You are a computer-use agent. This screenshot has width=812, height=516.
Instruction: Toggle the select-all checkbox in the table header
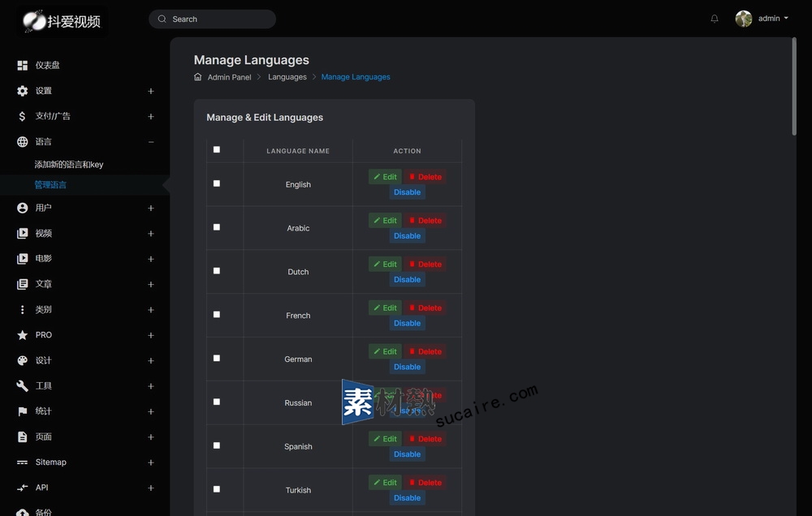tap(217, 149)
